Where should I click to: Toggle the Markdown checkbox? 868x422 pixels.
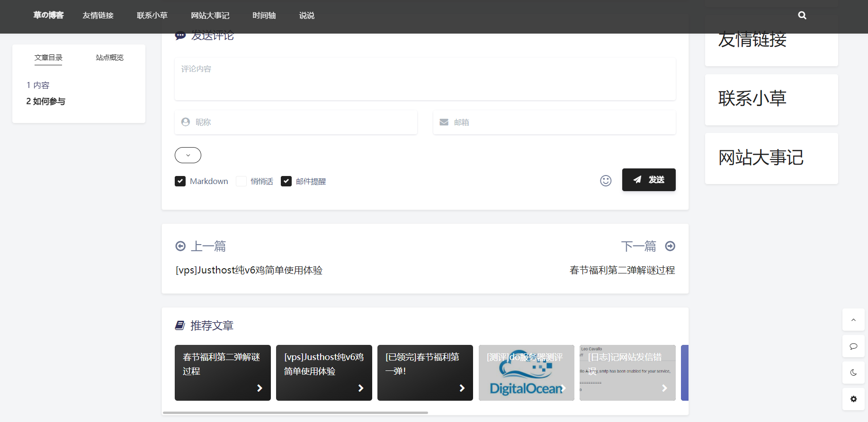[180, 181]
